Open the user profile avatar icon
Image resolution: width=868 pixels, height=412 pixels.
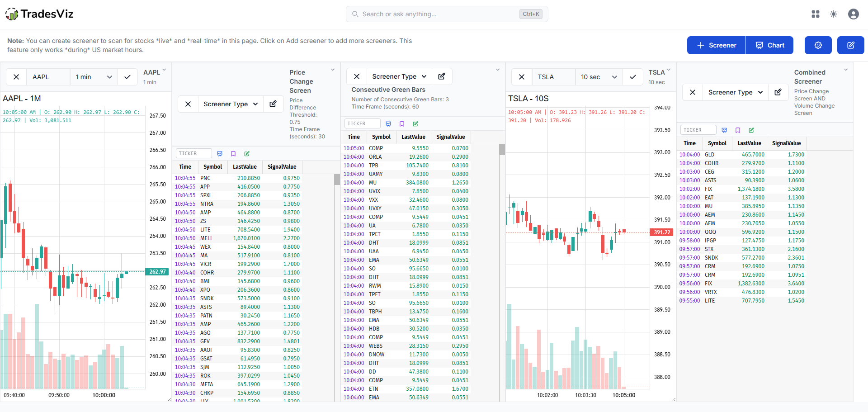click(853, 14)
